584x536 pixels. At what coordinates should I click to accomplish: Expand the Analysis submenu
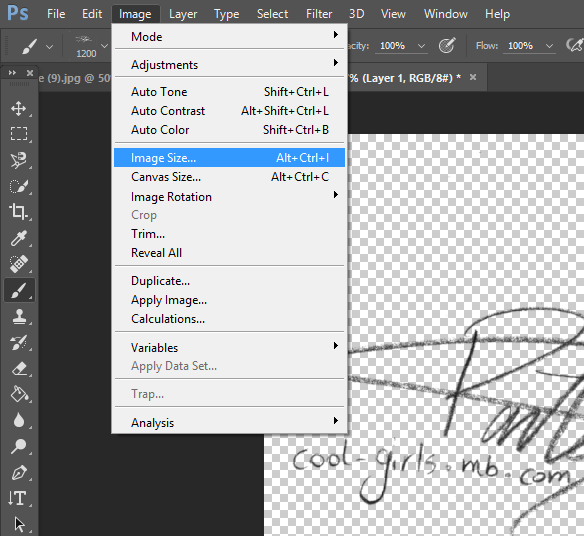tap(229, 422)
